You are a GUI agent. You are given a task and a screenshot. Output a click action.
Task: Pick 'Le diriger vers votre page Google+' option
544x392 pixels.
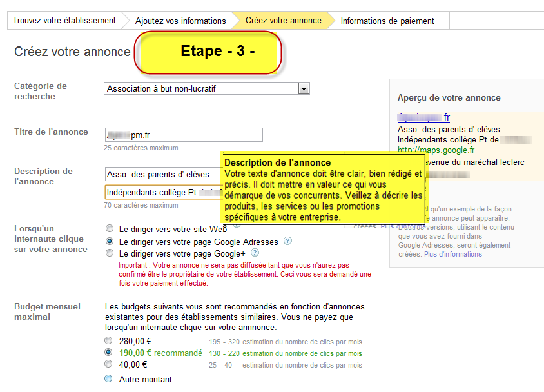click(110, 253)
